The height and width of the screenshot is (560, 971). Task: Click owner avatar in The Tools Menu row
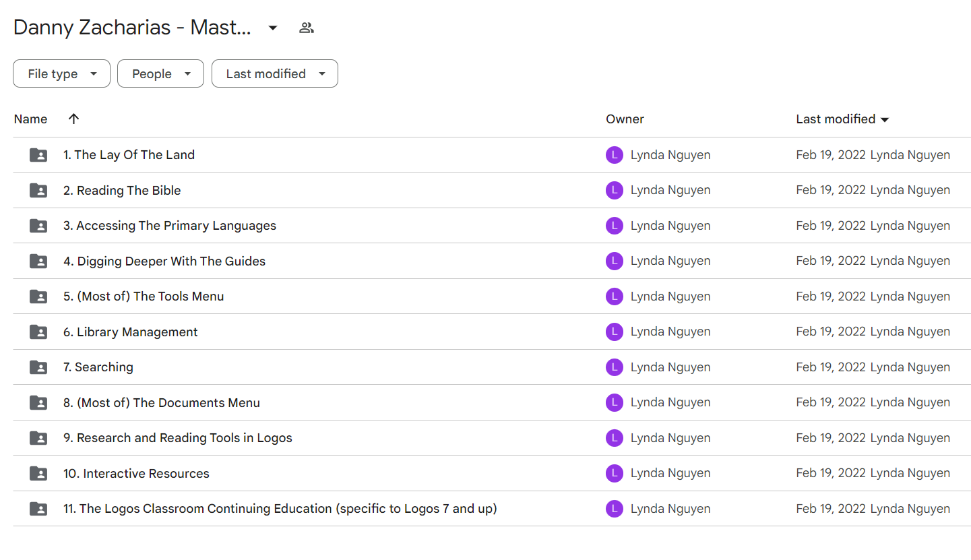(615, 297)
